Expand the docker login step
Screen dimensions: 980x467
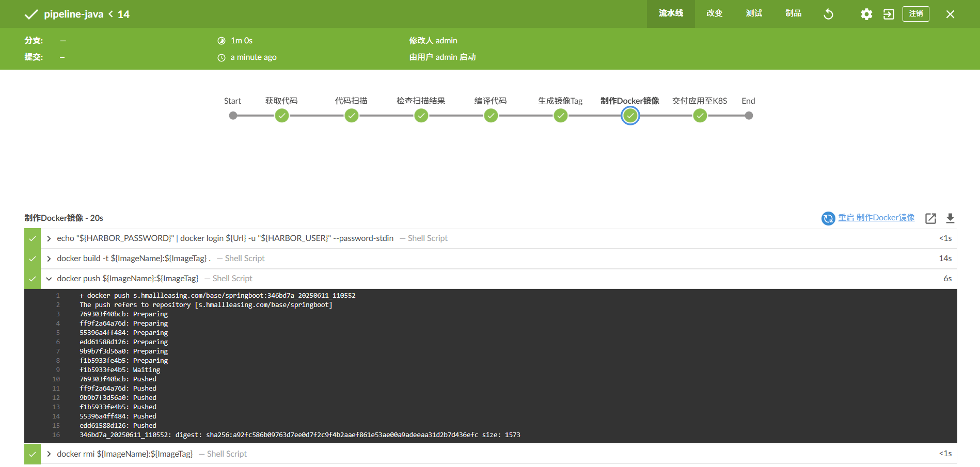[49, 238]
